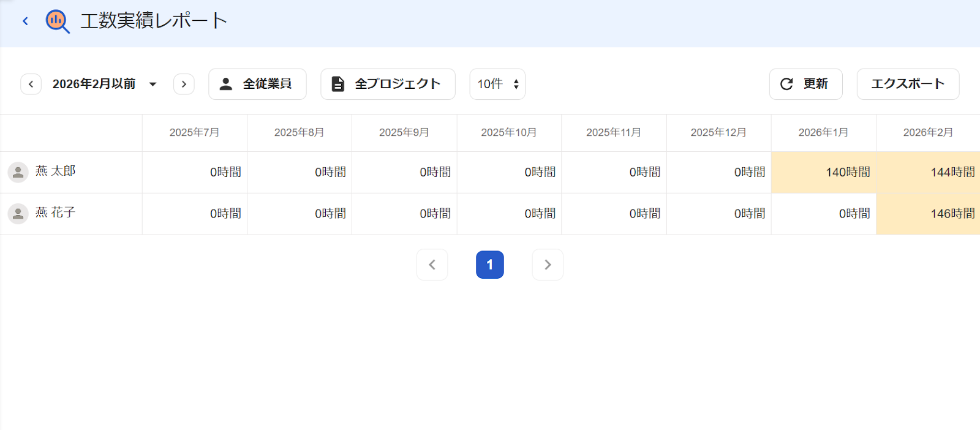
Task: Select the employee name 燕 太郎
Action: pos(56,171)
